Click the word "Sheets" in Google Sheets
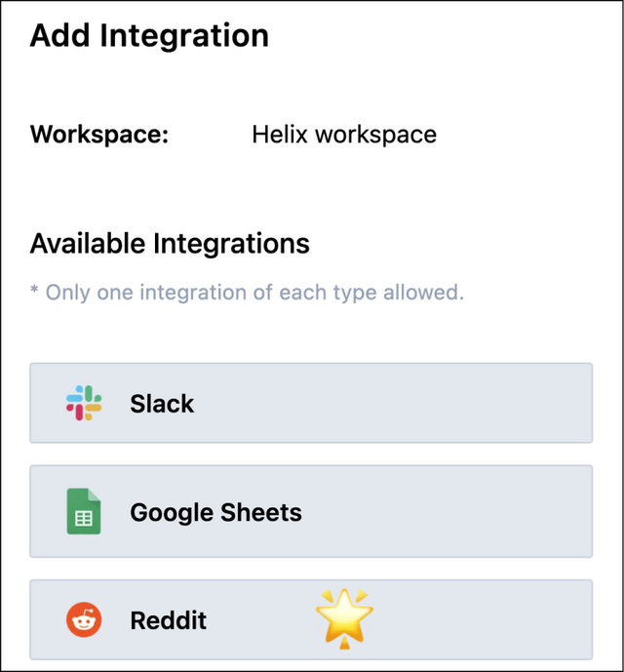Screen dimensions: 624x672 [260, 513]
